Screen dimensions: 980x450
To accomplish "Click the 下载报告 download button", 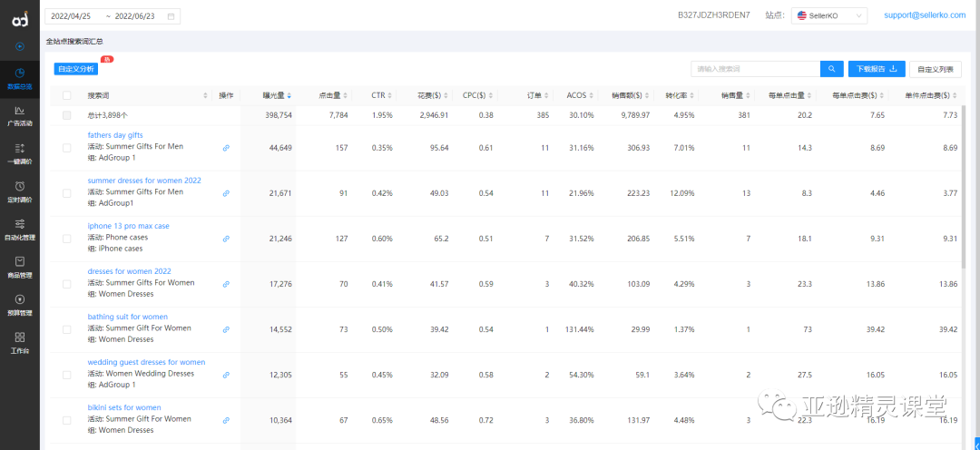I will [x=877, y=69].
